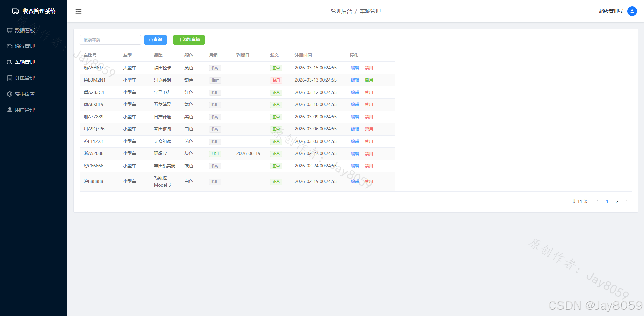Click the 用户管理 person icon
The height and width of the screenshot is (316, 644).
[x=10, y=110]
